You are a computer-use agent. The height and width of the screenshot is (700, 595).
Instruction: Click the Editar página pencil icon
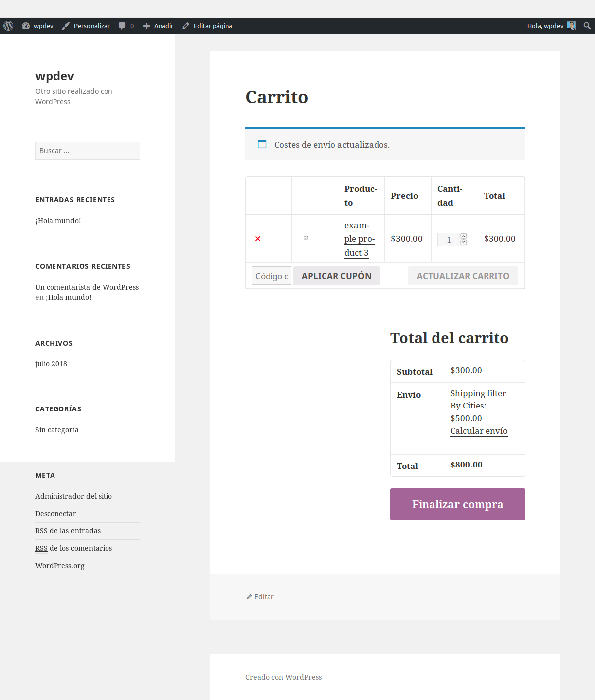(x=186, y=26)
